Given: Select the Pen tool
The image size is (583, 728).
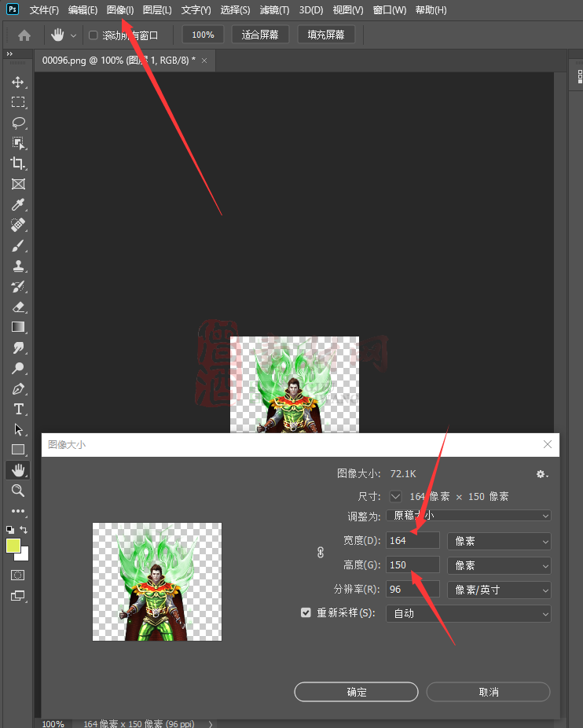Looking at the screenshot, I should (18, 388).
